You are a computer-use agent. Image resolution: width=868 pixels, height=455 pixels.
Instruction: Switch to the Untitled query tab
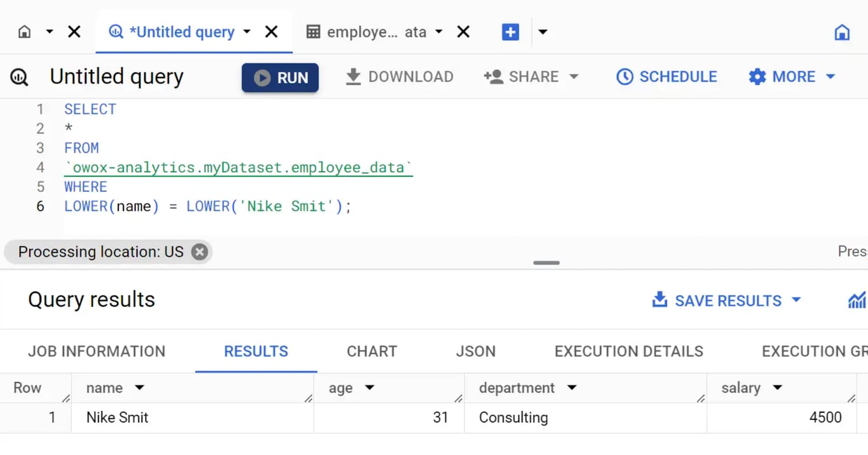coord(182,32)
